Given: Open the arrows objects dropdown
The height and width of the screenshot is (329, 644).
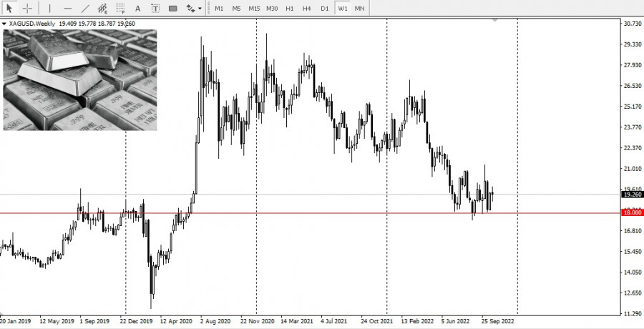Looking at the screenshot, I should point(193,9).
